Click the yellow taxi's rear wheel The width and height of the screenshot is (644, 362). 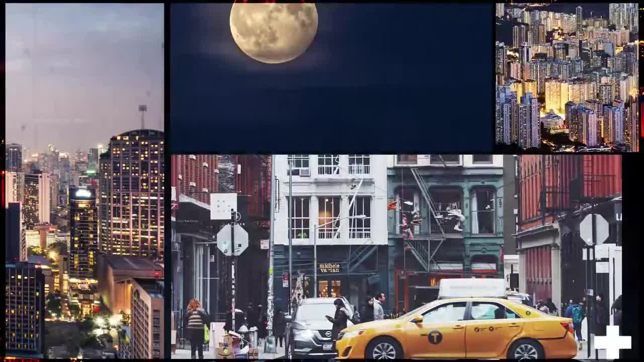click(525, 350)
